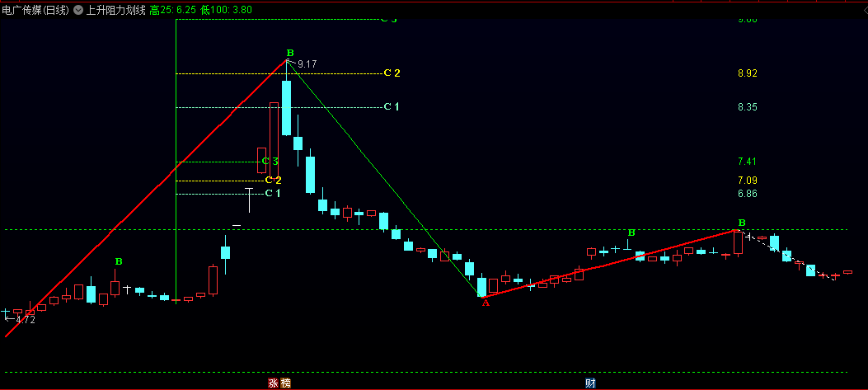Select the stock title 电广传媒(日线)
The width and height of the screenshot is (868, 390).
(35, 10)
